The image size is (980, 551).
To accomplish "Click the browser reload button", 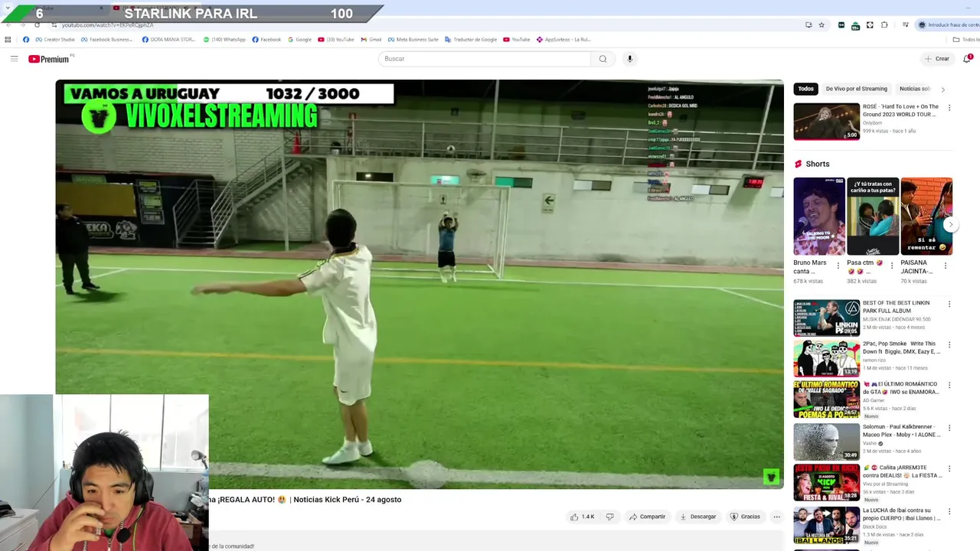I will (x=37, y=24).
